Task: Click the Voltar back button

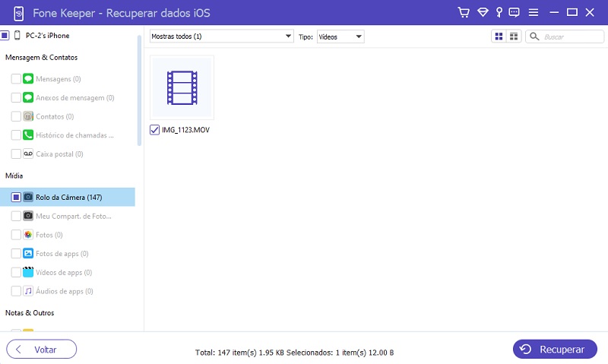Action: [42, 350]
